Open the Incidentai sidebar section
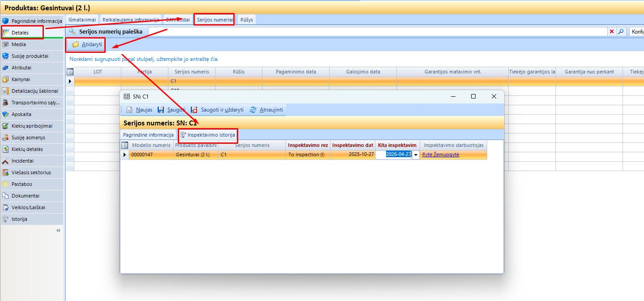644x301 pixels. [22, 161]
